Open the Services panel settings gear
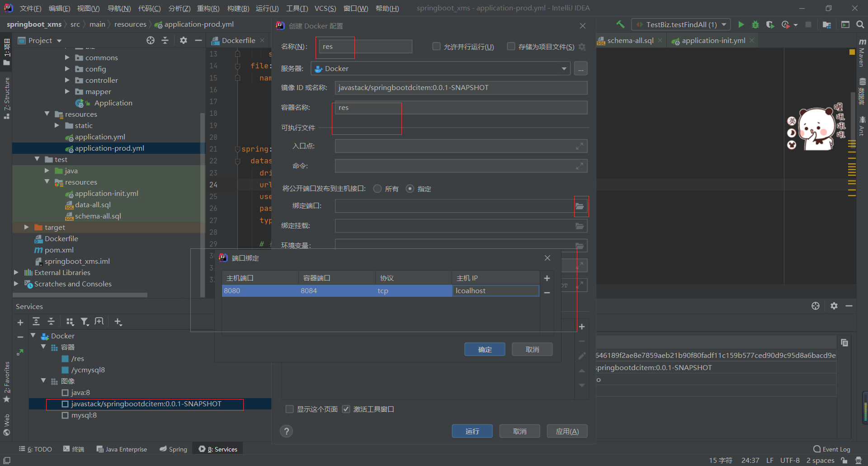The image size is (868, 466). click(834, 306)
